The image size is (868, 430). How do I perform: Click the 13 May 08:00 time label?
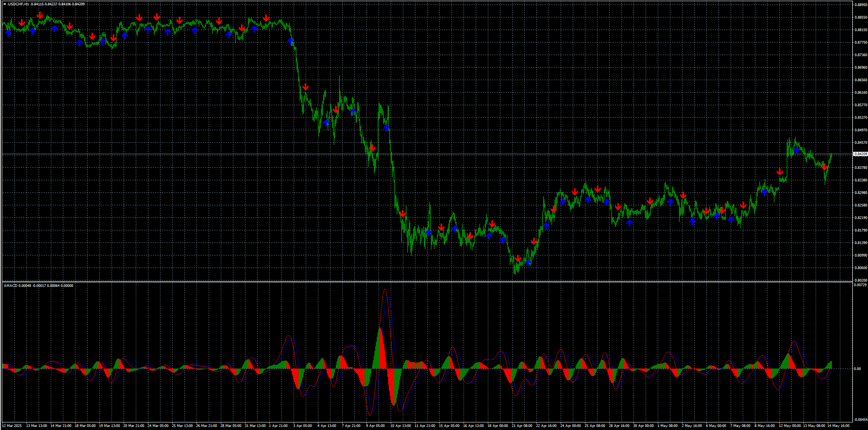(814, 425)
